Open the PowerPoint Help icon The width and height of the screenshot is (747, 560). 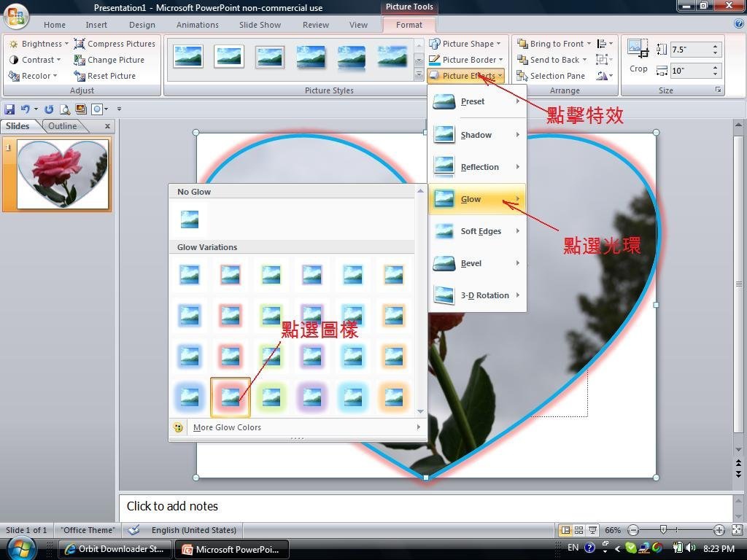(x=739, y=23)
